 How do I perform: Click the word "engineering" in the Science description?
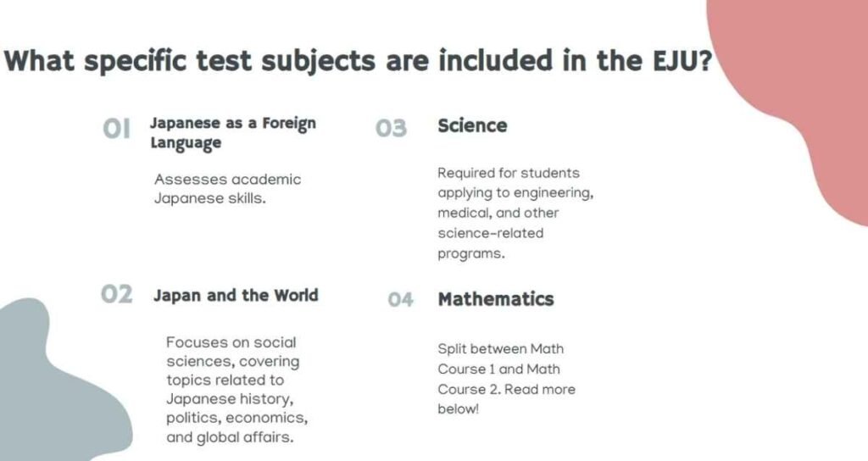pyautogui.click(x=553, y=193)
